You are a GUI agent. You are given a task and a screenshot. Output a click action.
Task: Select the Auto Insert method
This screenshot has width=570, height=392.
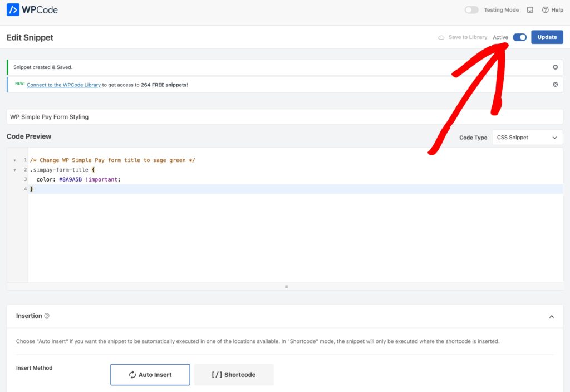(150, 375)
